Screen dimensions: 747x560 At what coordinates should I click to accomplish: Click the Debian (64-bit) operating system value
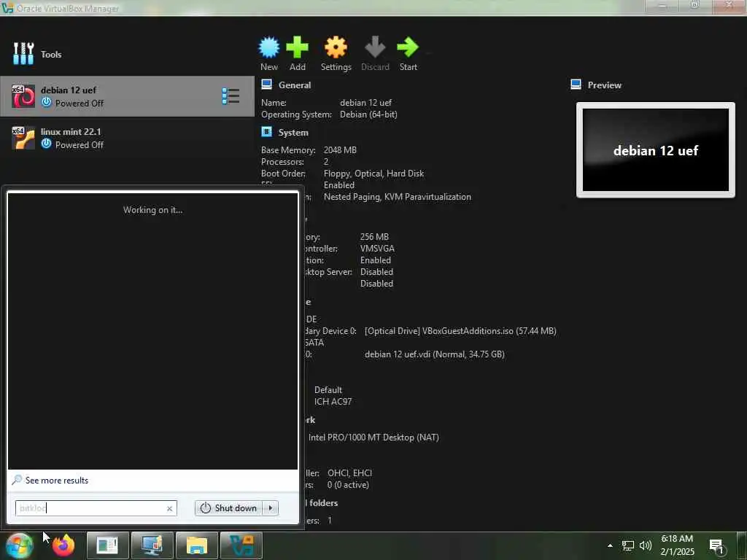(368, 114)
